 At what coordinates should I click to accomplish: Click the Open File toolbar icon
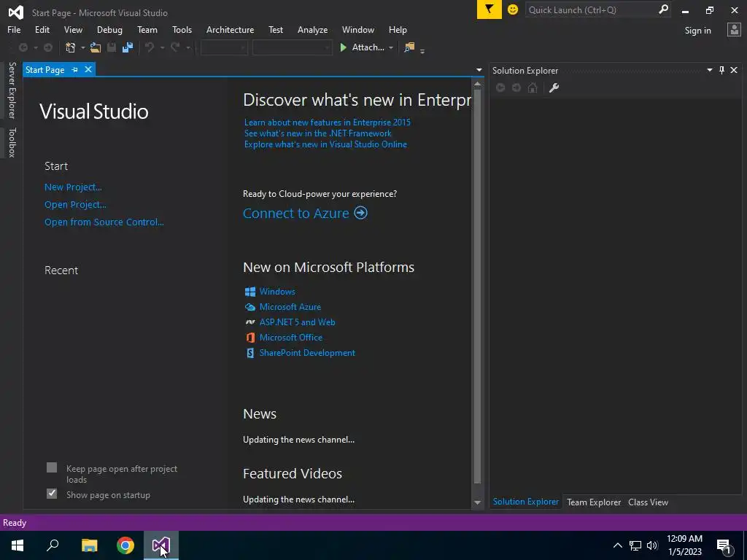96,47
